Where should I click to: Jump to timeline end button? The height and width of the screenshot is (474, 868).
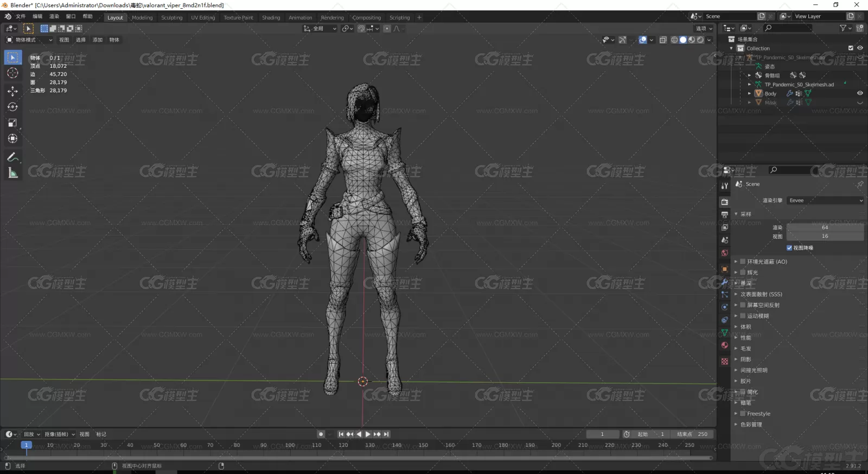tap(386, 434)
